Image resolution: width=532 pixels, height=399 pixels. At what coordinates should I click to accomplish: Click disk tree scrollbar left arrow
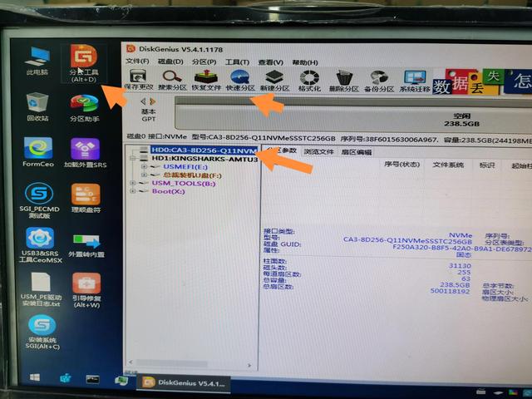click(131, 362)
